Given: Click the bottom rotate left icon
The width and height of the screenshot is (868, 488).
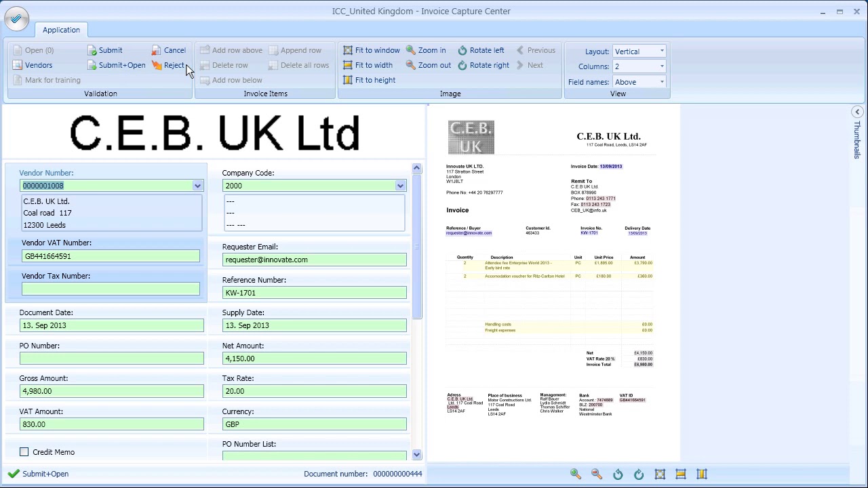Looking at the screenshot, I should pos(618,474).
